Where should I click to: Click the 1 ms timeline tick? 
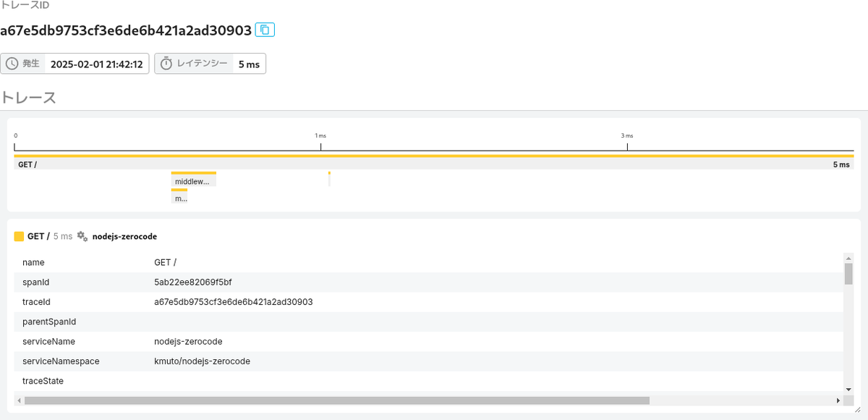pyautogui.click(x=320, y=142)
